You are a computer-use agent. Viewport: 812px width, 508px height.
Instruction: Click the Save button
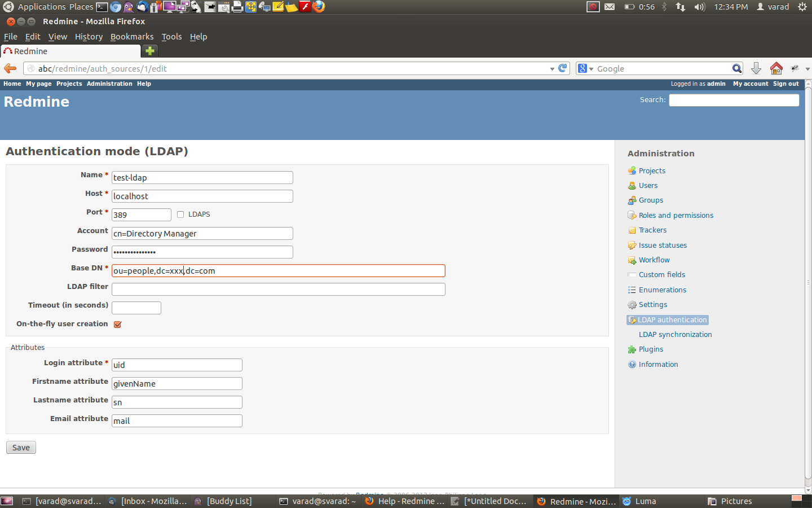pos(21,448)
